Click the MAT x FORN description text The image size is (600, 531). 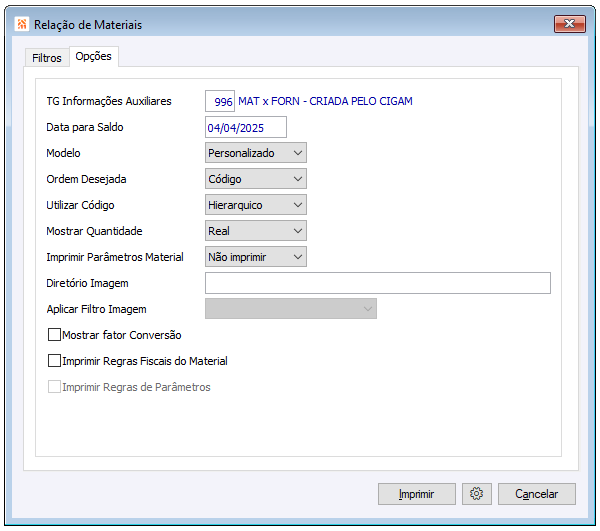pos(325,101)
